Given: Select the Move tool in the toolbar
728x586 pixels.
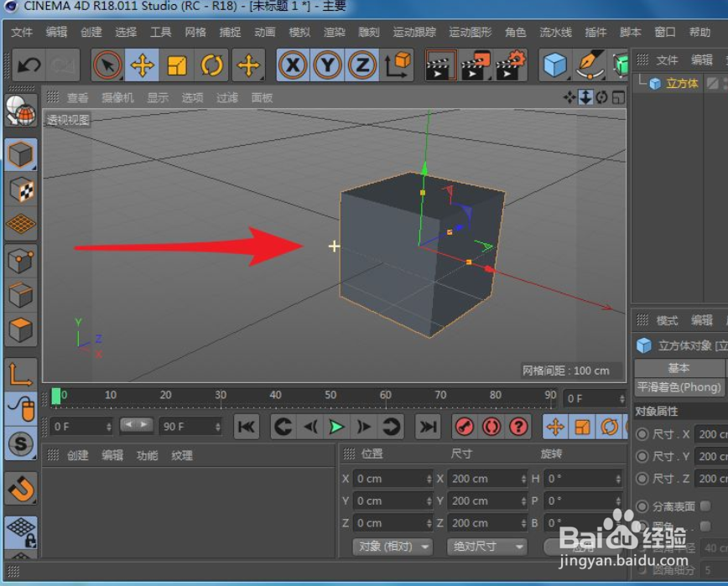Looking at the screenshot, I should pos(143,65).
